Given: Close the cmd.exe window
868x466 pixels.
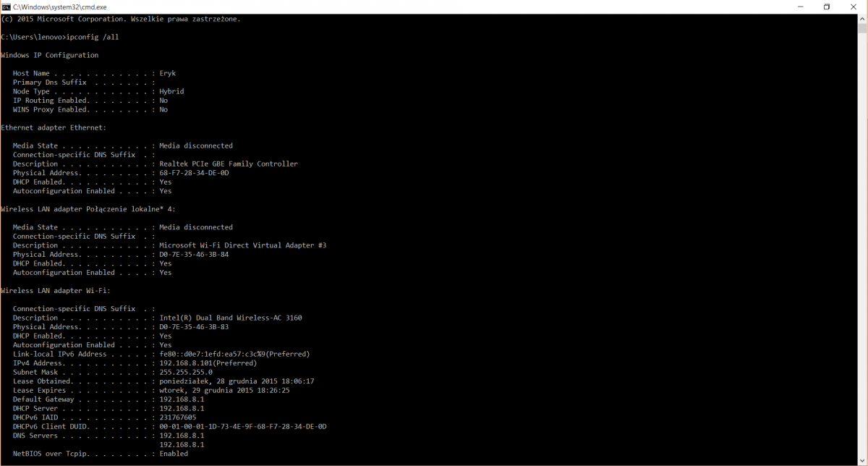Looking at the screenshot, I should pyautogui.click(x=854, y=7).
